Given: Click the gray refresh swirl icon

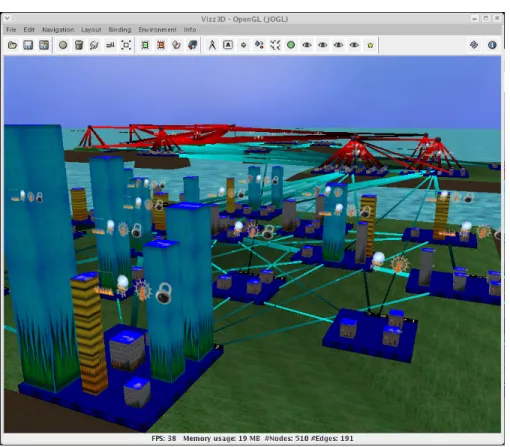Looking at the screenshot, I should click(x=94, y=45).
